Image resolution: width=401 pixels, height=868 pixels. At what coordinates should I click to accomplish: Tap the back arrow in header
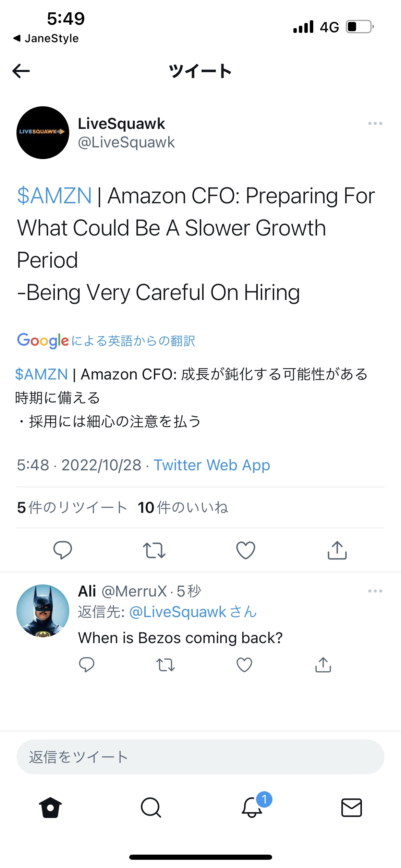click(x=21, y=71)
